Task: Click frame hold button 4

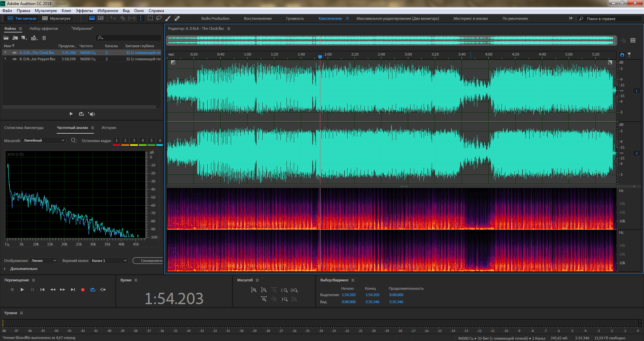Action: click(143, 141)
